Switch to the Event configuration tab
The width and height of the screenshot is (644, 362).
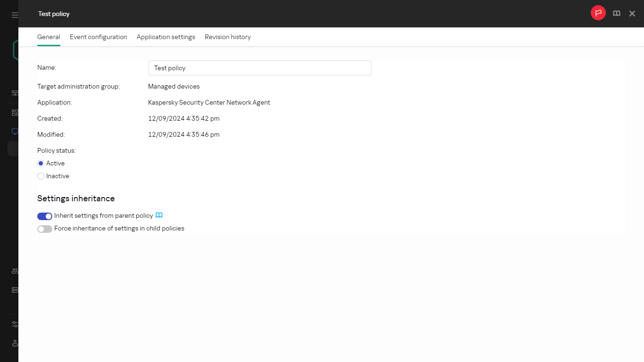point(98,37)
